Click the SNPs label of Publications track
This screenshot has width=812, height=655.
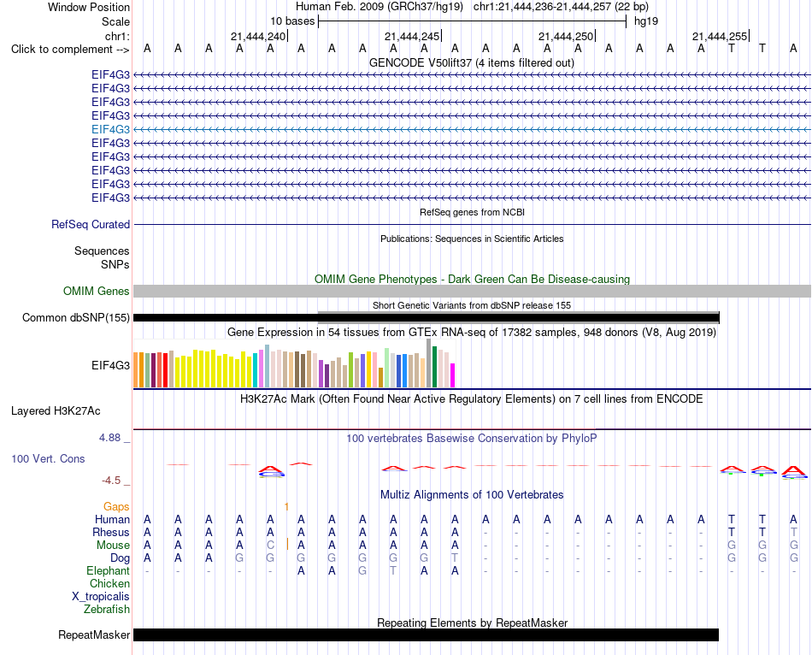point(115,264)
